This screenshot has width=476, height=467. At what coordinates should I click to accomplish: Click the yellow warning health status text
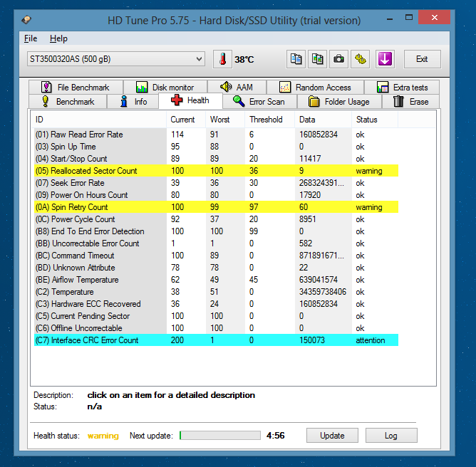point(103,436)
